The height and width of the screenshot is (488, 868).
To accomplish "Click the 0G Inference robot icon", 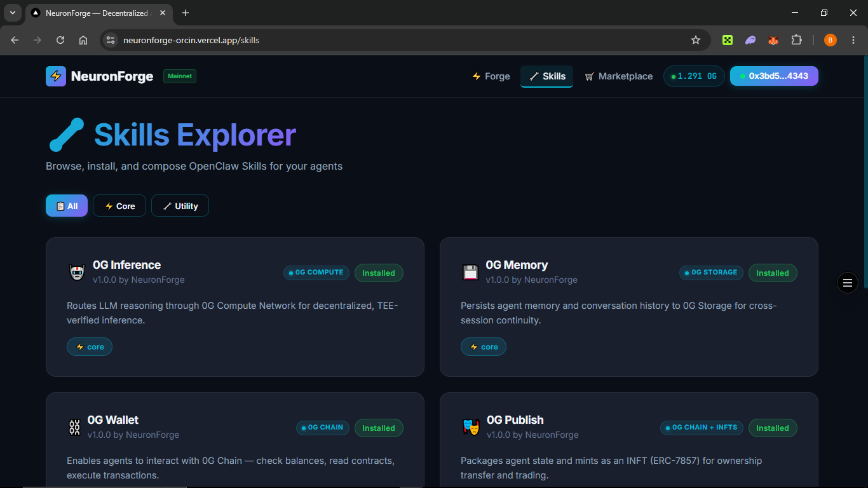I will pyautogui.click(x=77, y=273).
